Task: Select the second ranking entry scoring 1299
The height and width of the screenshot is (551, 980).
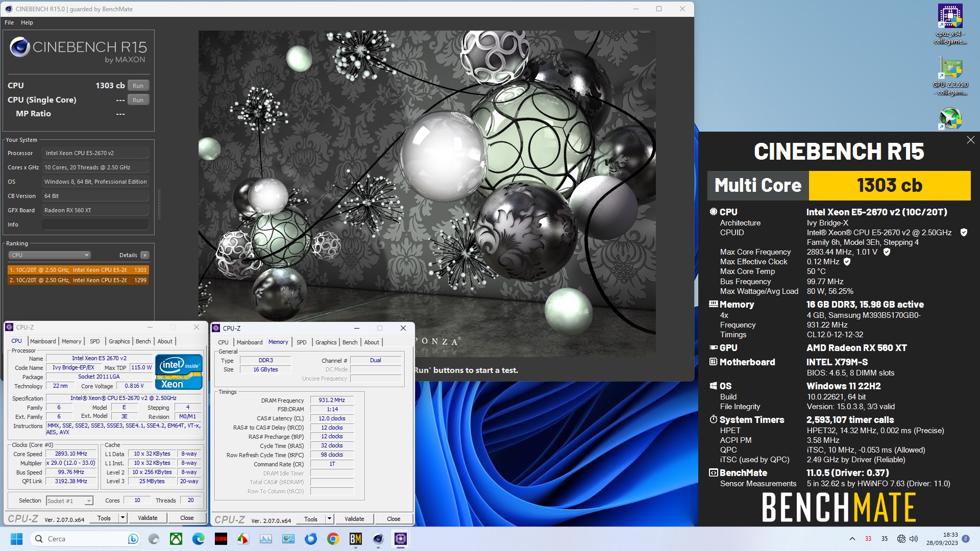Action: [78, 280]
